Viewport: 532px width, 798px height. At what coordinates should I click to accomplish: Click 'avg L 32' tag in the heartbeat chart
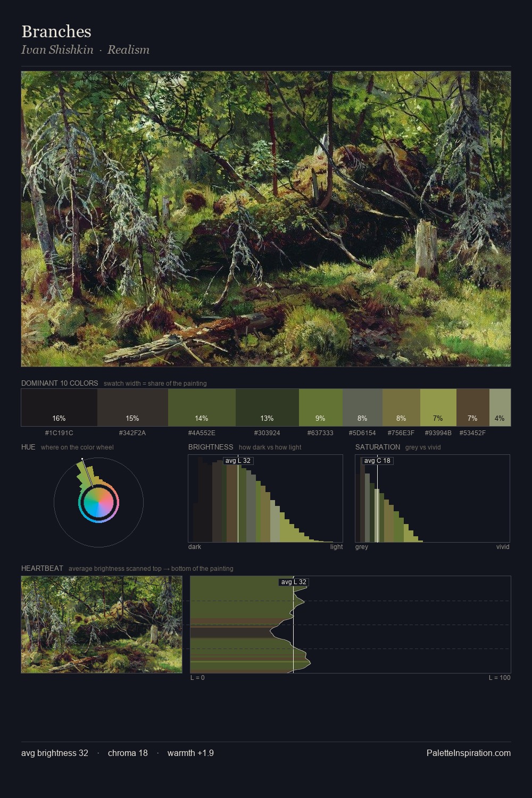coord(294,582)
